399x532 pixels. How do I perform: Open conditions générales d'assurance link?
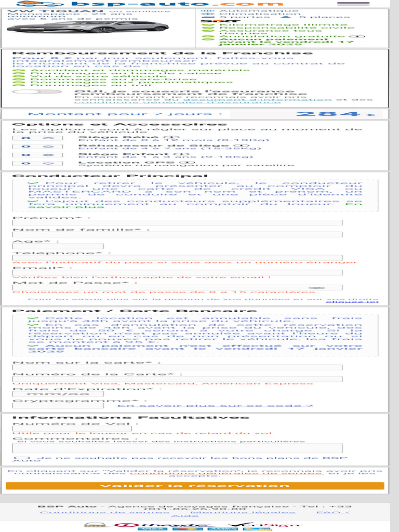tap(178, 102)
